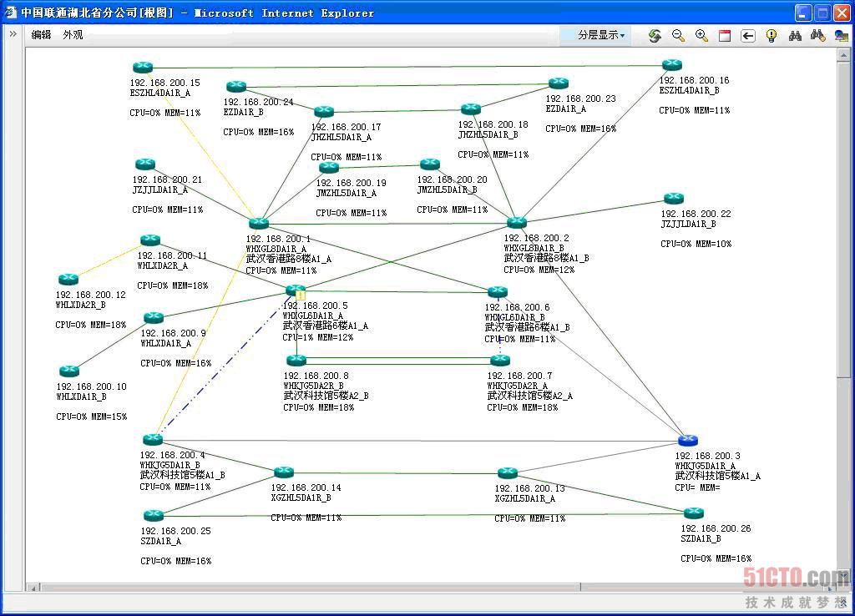Screen dimensions: 855x616
Task: Click the binoculars find icon
Action: [x=795, y=36]
